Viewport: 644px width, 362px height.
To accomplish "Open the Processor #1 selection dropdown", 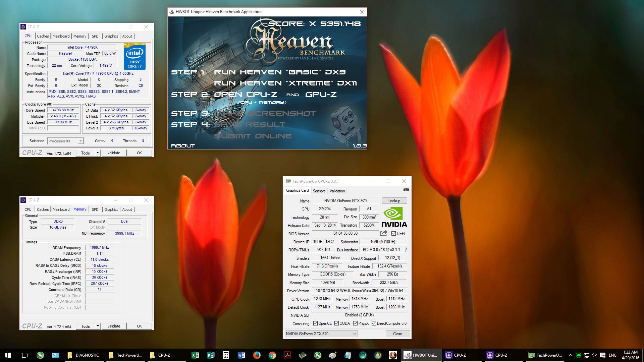I will 65,141.
